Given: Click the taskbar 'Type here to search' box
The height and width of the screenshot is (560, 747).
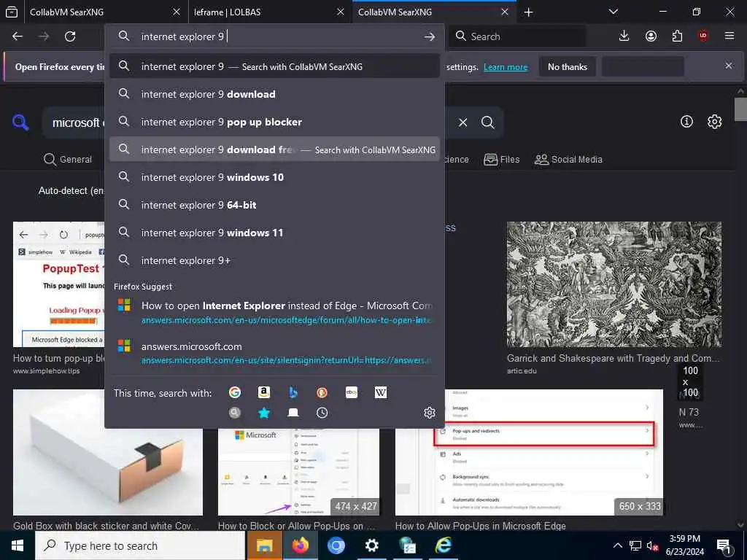Looking at the screenshot, I should [140, 545].
